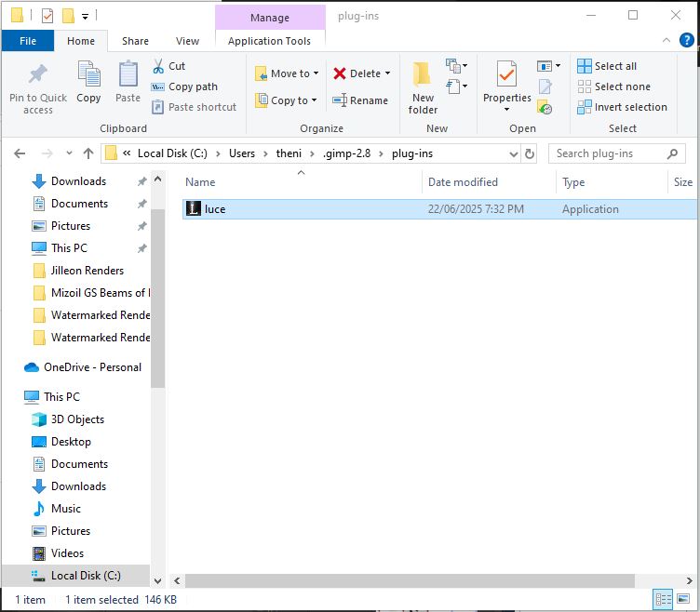Select the luce application file
The height and width of the screenshot is (612, 700).
(439, 209)
